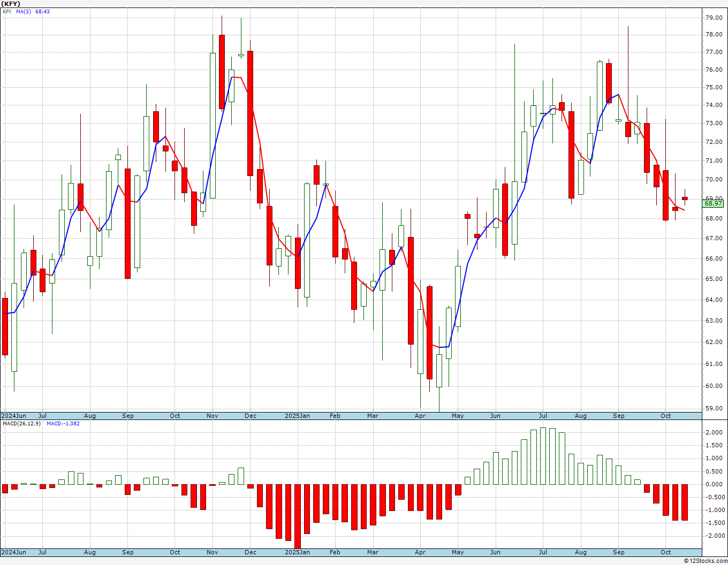
Task: Select the 79.00 price axis label
Action: (x=714, y=18)
